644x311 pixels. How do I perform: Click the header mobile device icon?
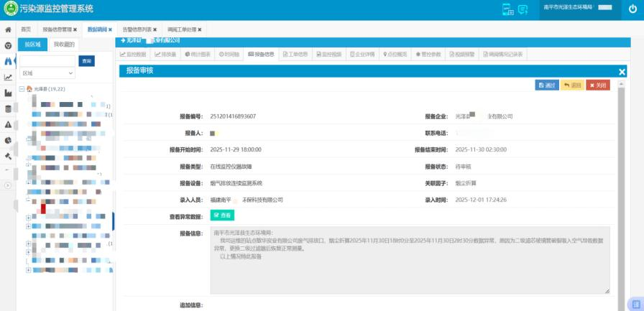508,9
